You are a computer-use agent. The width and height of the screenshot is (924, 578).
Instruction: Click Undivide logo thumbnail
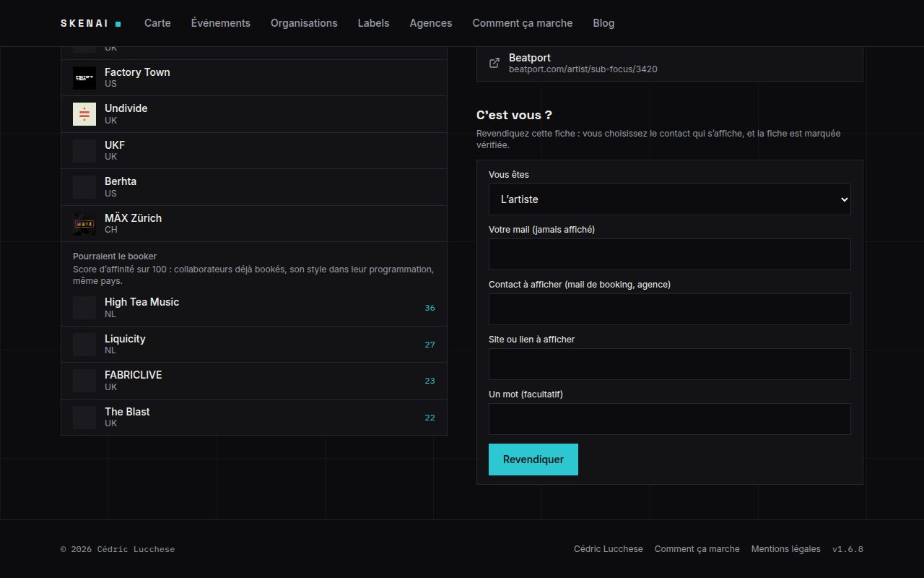[84, 114]
